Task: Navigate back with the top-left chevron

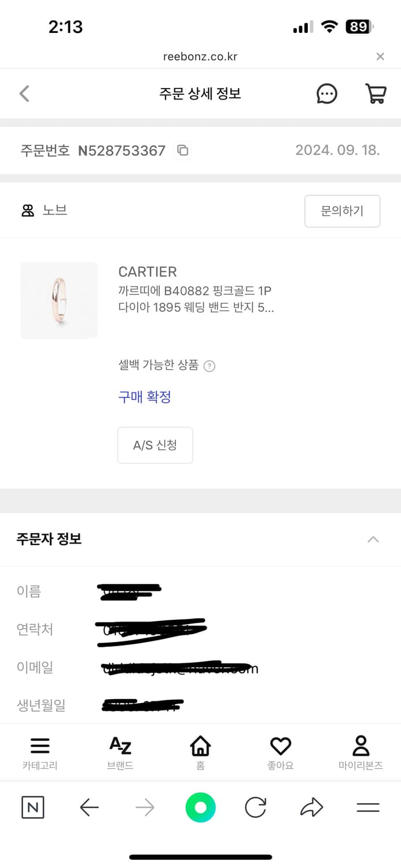Action: (x=24, y=94)
